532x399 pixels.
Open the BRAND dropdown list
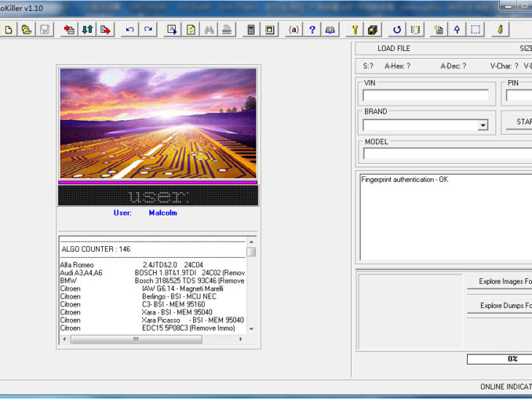(x=483, y=125)
